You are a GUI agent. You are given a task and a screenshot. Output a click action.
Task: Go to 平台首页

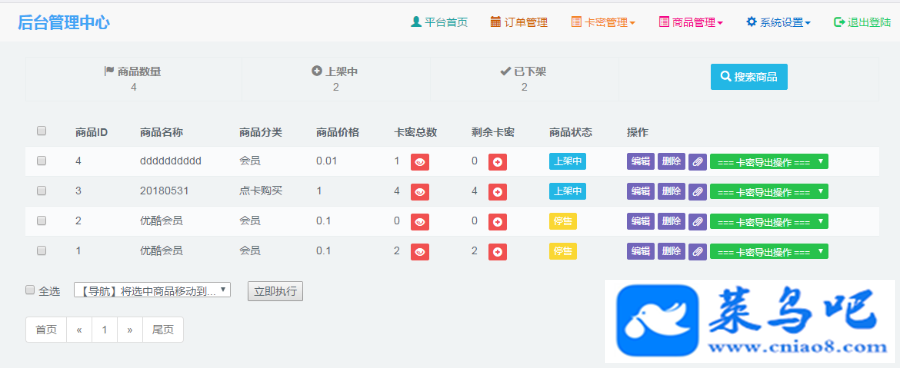tap(440, 22)
